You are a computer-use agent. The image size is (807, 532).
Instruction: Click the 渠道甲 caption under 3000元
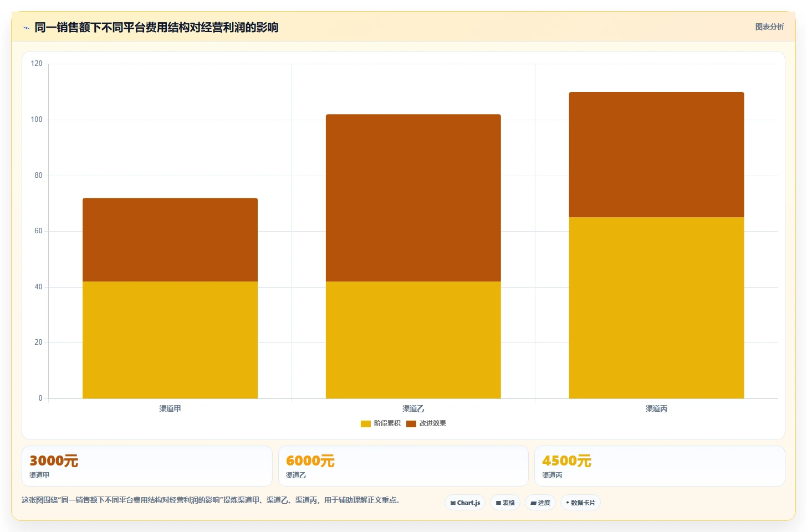point(39,475)
